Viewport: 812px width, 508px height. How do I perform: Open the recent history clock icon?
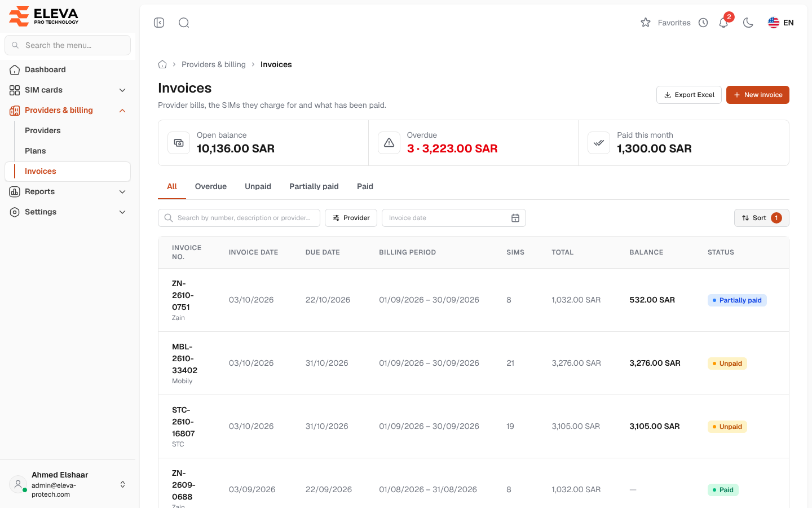[x=703, y=23]
